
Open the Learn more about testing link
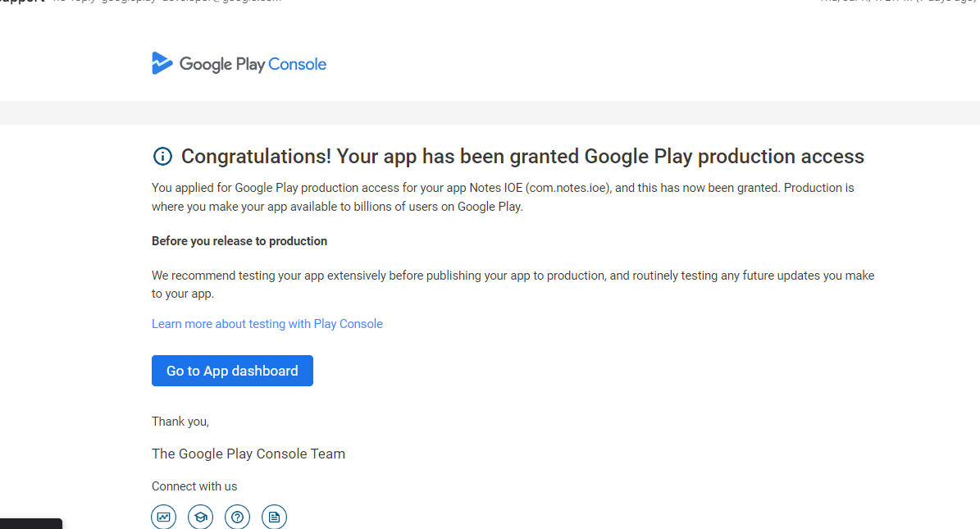(267, 323)
